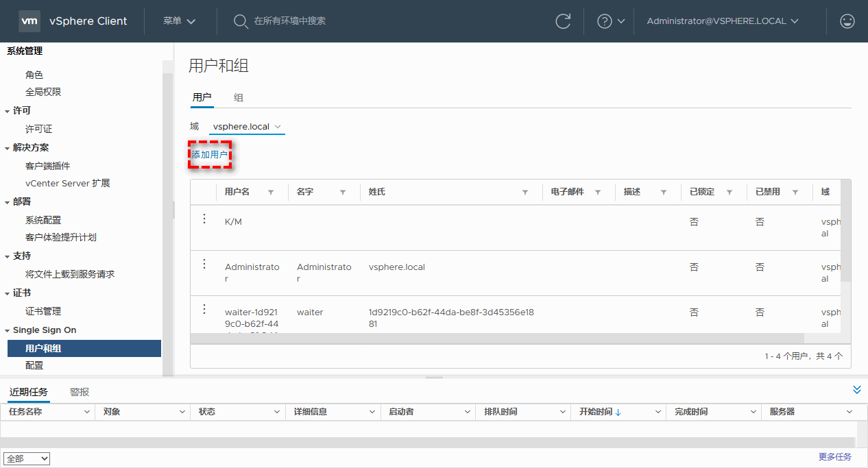
Task: Collapse the Single Sign On section
Action: tap(8, 330)
